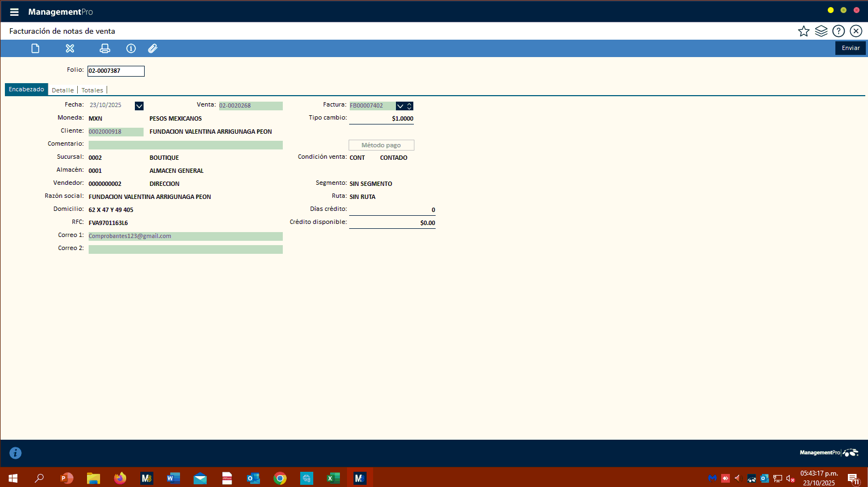Click the new document toolbar icon
This screenshot has height=487, width=868.
[x=35, y=48]
